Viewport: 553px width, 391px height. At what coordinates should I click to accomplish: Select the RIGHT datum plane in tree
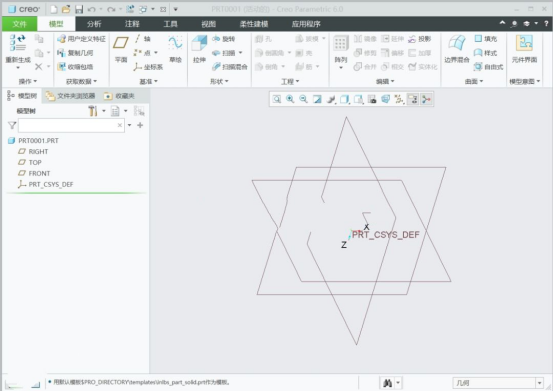(x=33, y=152)
